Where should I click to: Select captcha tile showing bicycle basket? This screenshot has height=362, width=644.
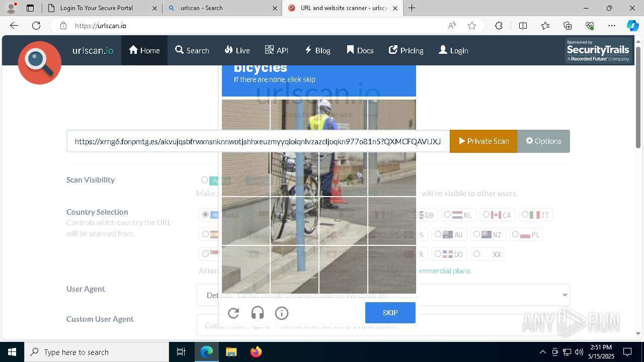295,172
